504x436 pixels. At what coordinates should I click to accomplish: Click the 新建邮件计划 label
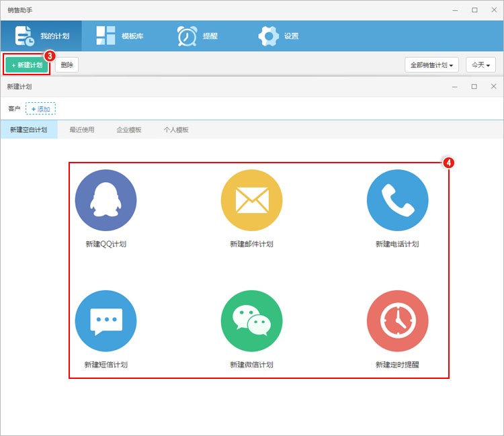pos(252,244)
